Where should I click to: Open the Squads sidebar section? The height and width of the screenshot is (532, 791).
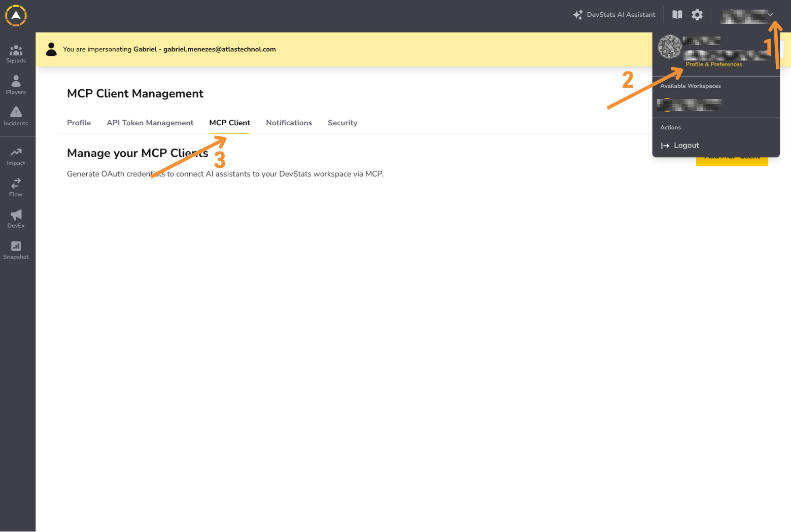pos(16,54)
